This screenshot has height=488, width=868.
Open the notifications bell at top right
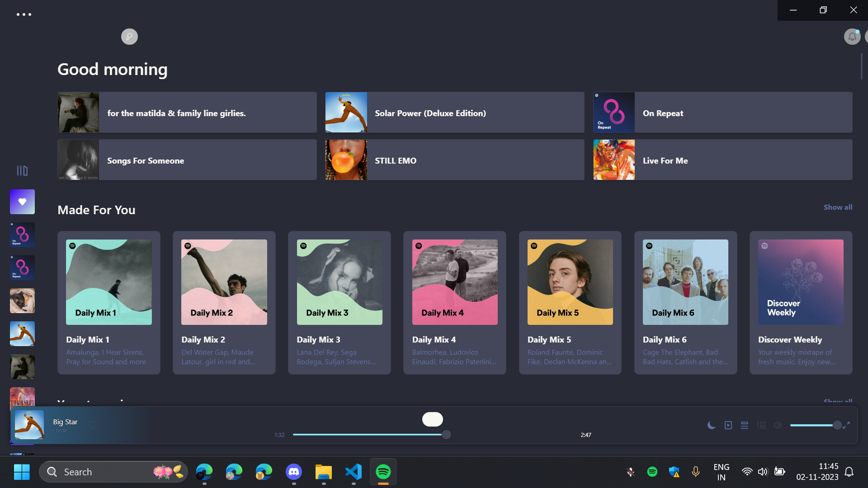(852, 37)
